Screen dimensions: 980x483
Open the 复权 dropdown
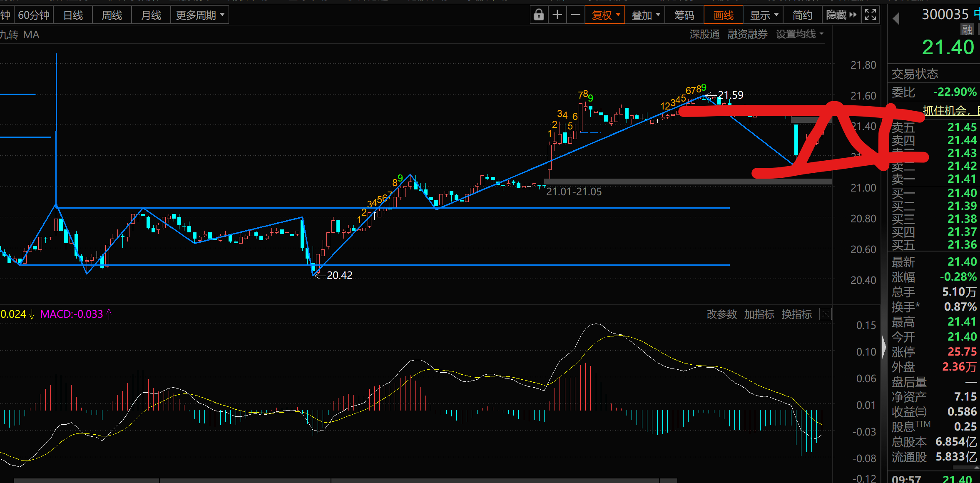click(x=605, y=15)
